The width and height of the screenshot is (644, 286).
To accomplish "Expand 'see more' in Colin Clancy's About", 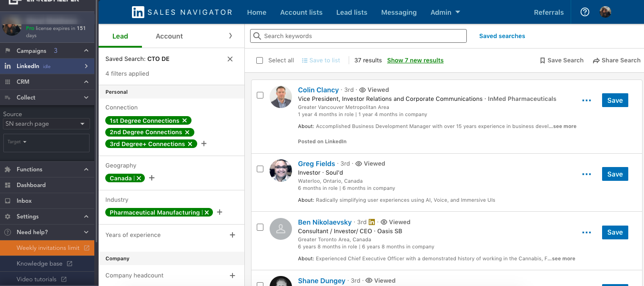I will point(564,127).
